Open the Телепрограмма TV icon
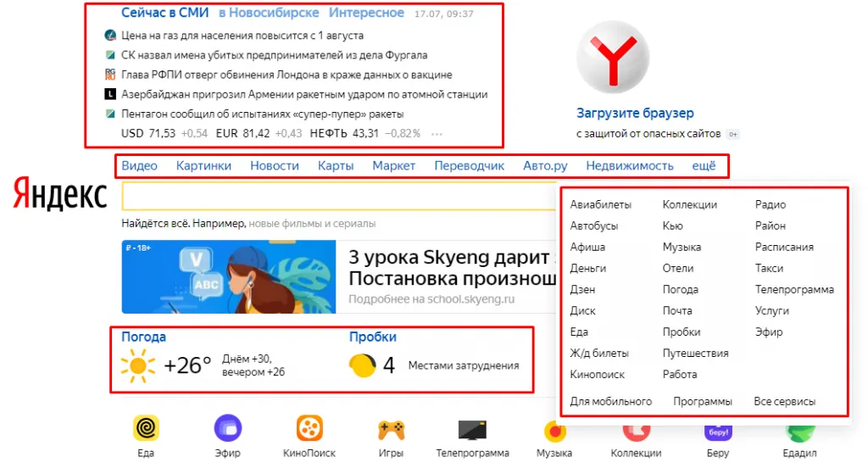Viewport: 868px width, 468px height. (472, 430)
